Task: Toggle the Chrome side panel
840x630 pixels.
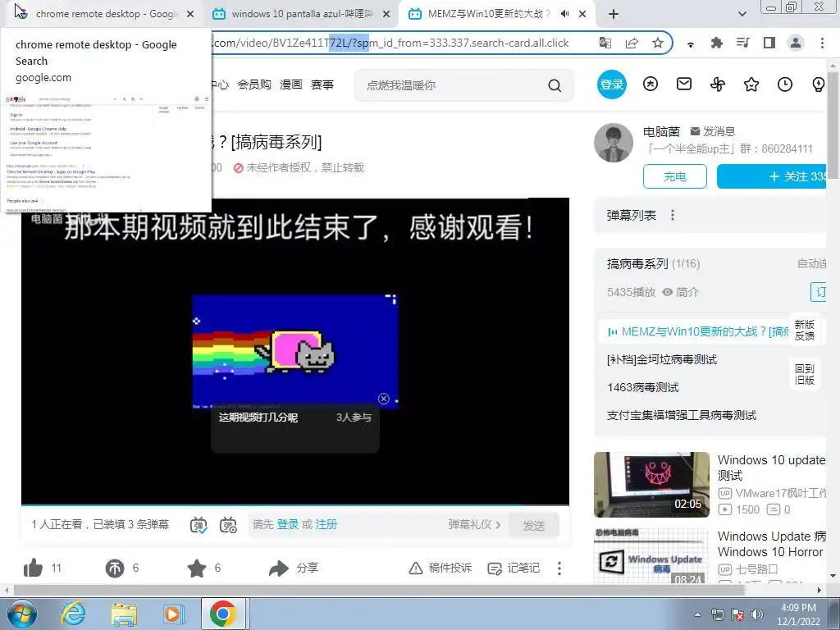Action: click(x=769, y=43)
